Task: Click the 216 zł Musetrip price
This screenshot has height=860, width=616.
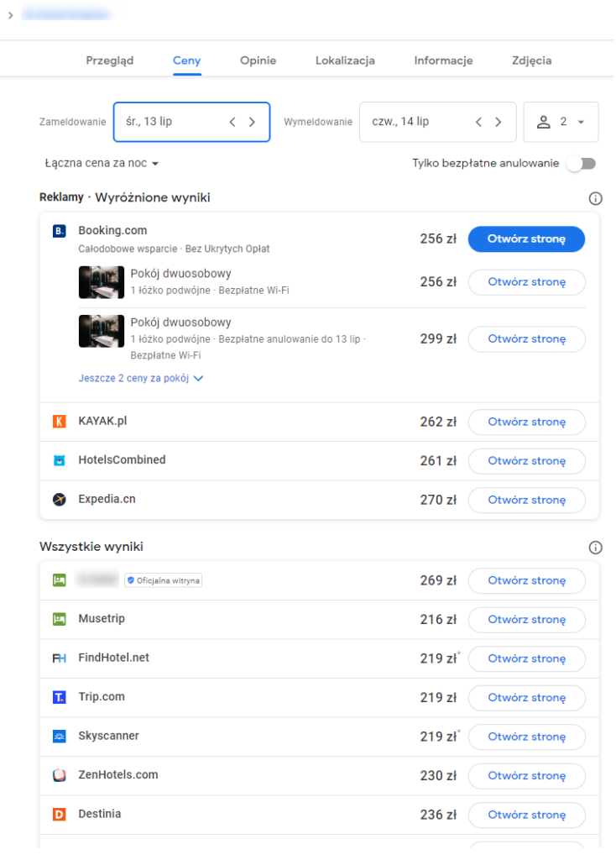Action: pos(438,619)
